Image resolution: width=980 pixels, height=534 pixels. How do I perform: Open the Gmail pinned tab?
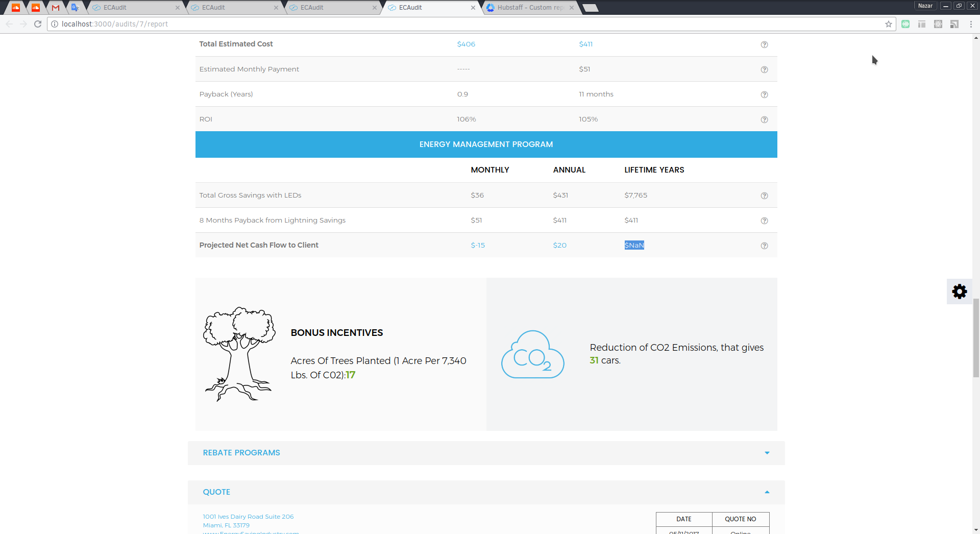(55, 8)
